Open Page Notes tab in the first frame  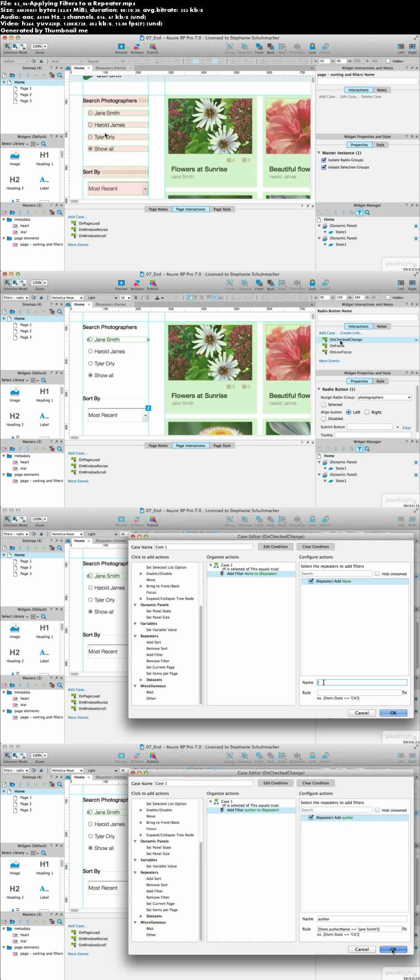158,209
